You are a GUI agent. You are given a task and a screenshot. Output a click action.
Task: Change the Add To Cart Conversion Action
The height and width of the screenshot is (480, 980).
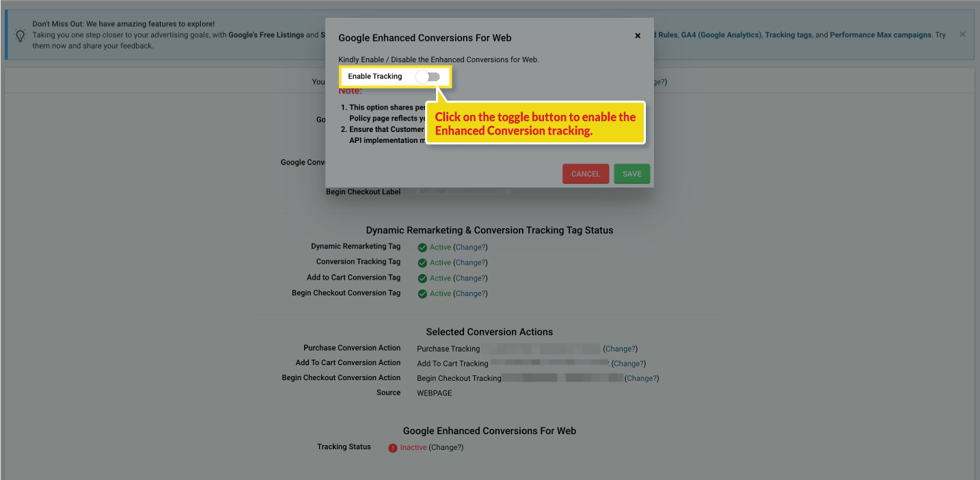click(629, 364)
